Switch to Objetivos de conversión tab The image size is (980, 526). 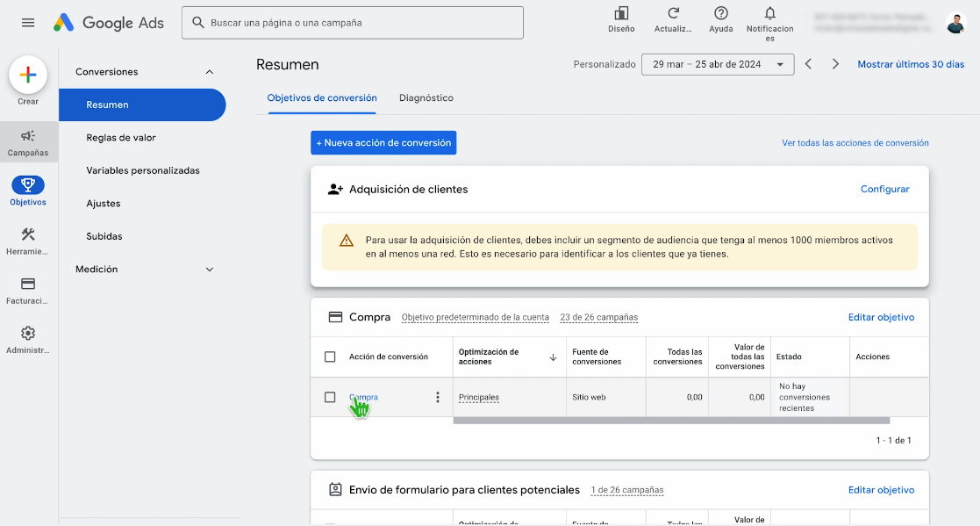tap(322, 98)
